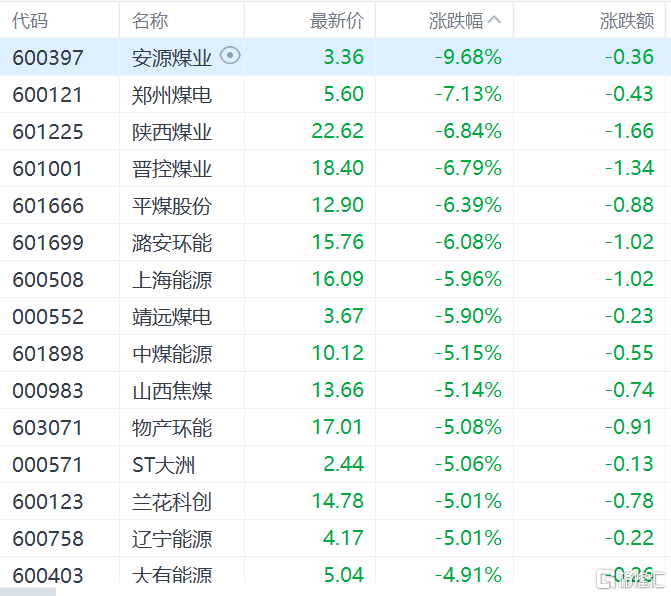Click price 15.76 for 潞安环能
Viewport: 671px width, 596px height.
tap(338, 242)
